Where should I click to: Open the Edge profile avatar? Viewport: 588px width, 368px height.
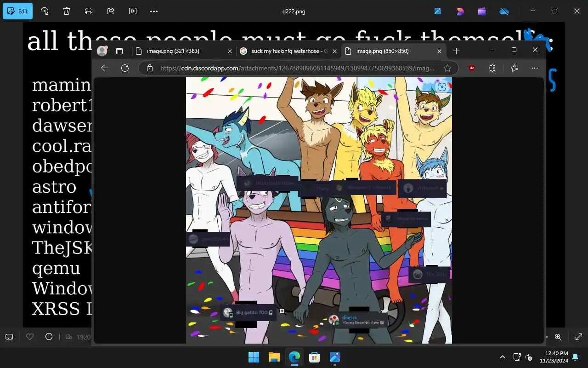102,51
